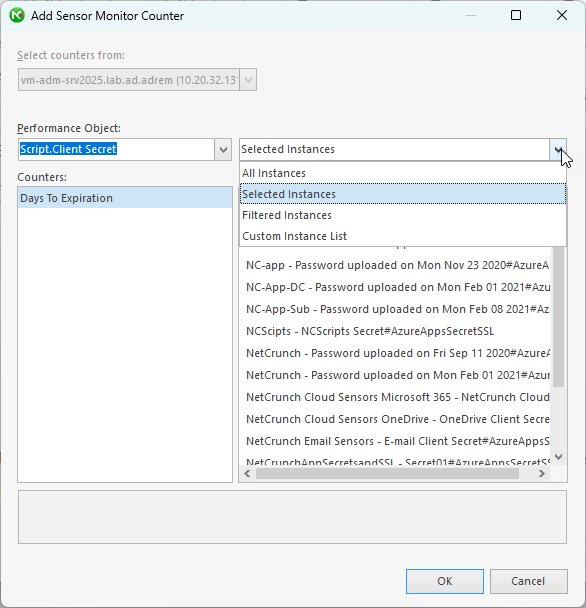Confirm with the OK button

tap(445, 581)
